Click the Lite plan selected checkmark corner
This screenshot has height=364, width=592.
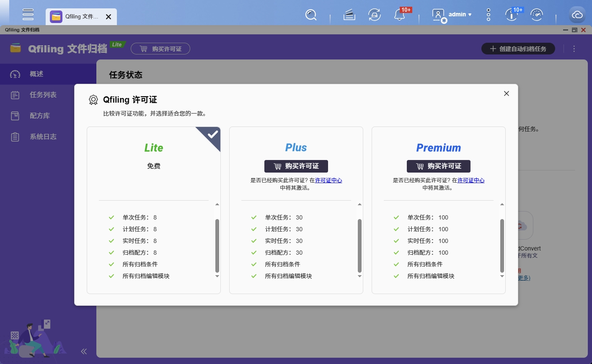click(212, 135)
